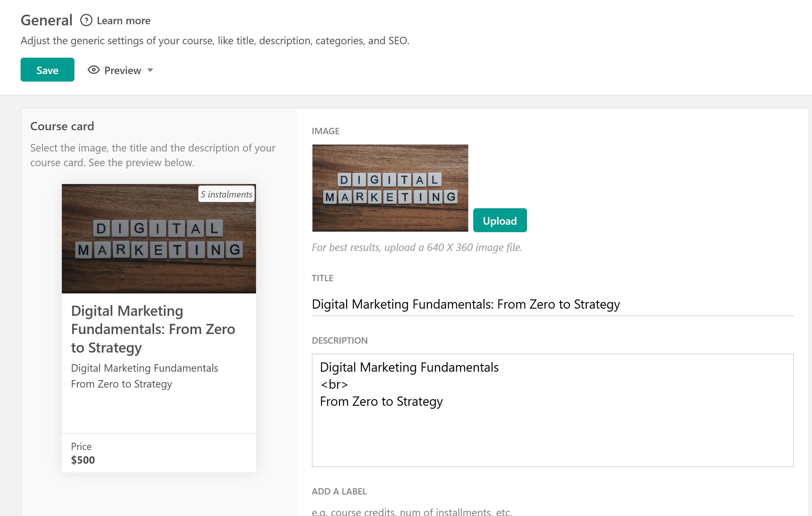Image resolution: width=812 pixels, height=516 pixels.
Task: Click the Price label on card
Action: click(x=81, y=446)
